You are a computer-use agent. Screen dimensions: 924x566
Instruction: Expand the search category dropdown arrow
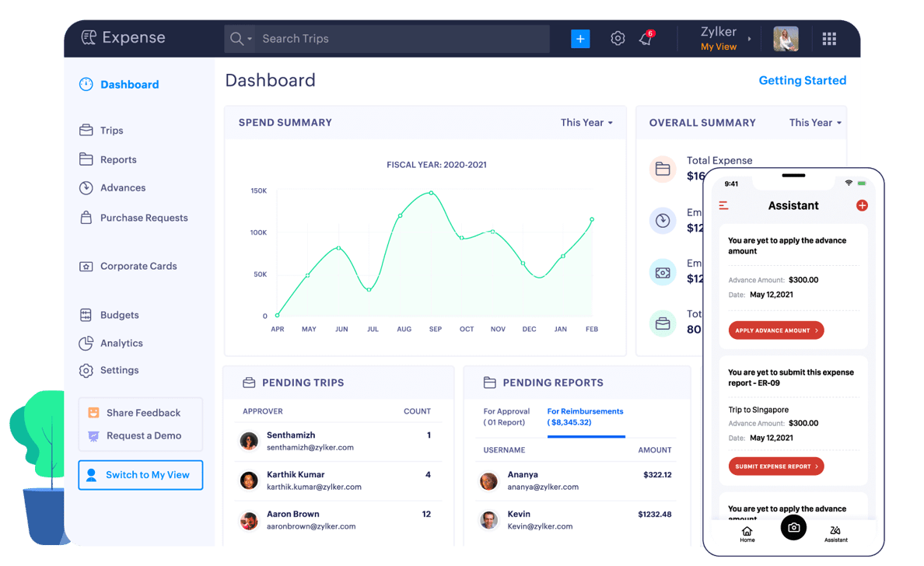click(248, 37)
